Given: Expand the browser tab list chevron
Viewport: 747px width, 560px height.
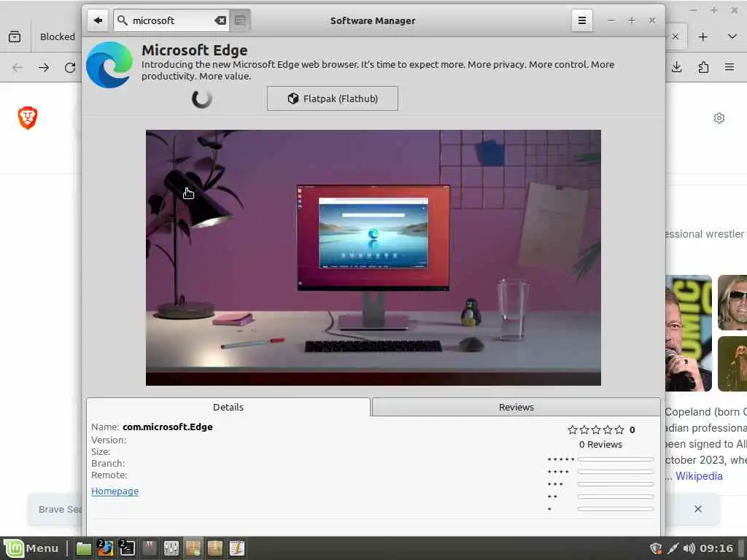Looking at the screenshot, I should 732,36.
